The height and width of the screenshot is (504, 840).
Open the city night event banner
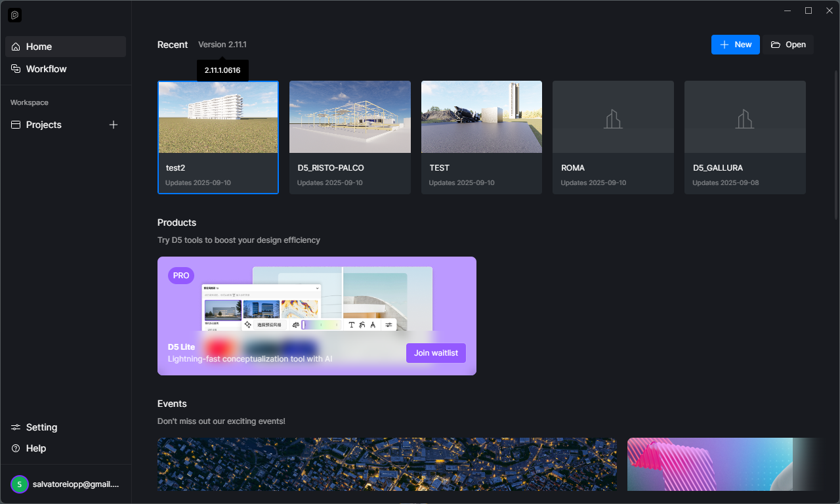387,464
